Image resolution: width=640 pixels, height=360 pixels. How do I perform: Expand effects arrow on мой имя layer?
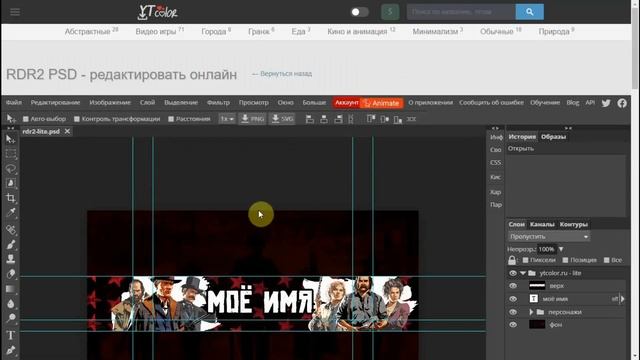pos(622,299)
